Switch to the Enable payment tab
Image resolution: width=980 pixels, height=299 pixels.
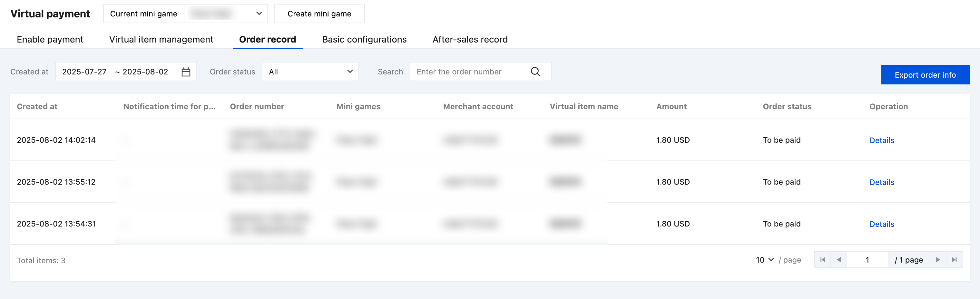tap(50, 40)
